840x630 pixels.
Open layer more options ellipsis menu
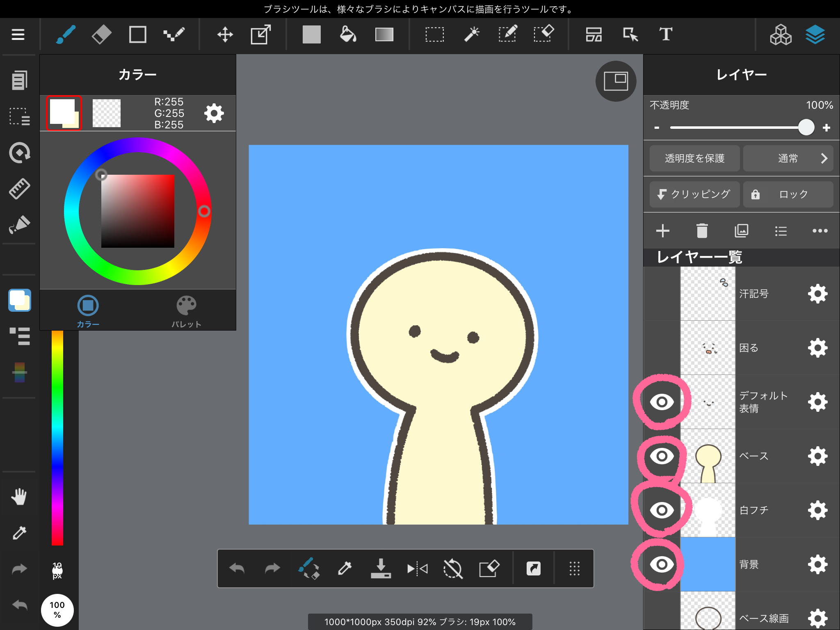click(x=820, y=231)
